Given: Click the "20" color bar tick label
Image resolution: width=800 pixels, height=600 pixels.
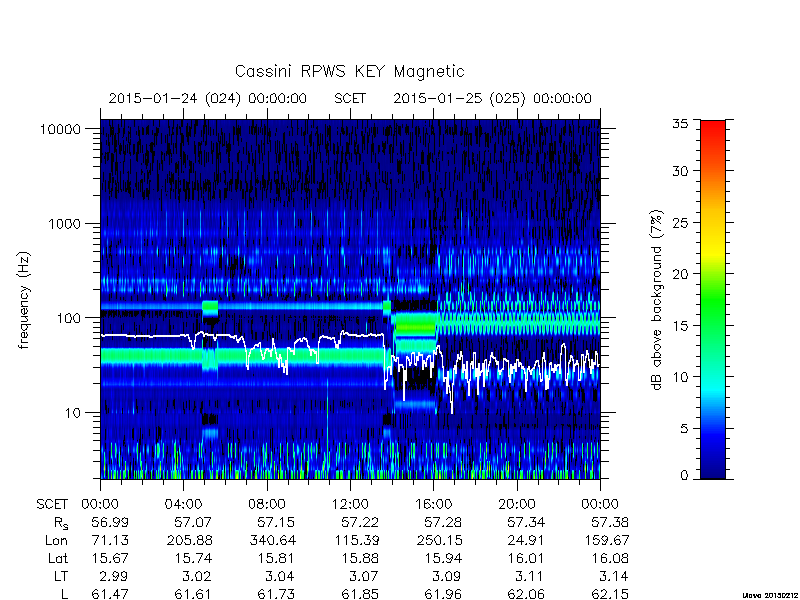Looking at the screenshot, I should 680,274.
